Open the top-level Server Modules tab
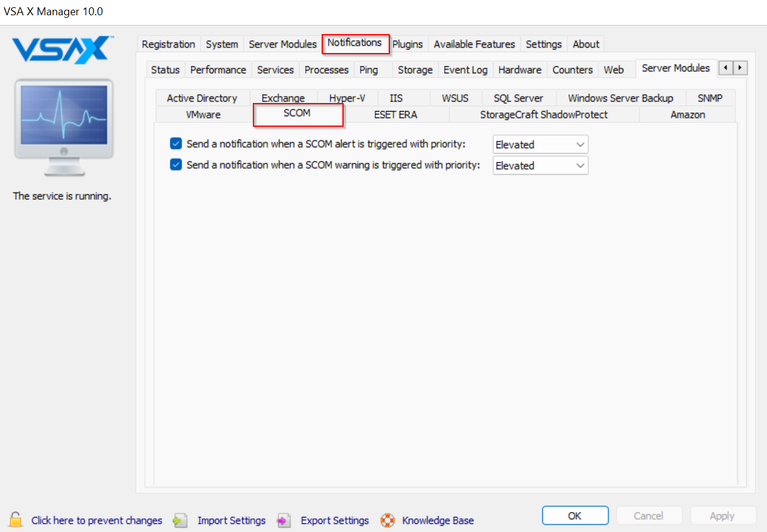 283,44
